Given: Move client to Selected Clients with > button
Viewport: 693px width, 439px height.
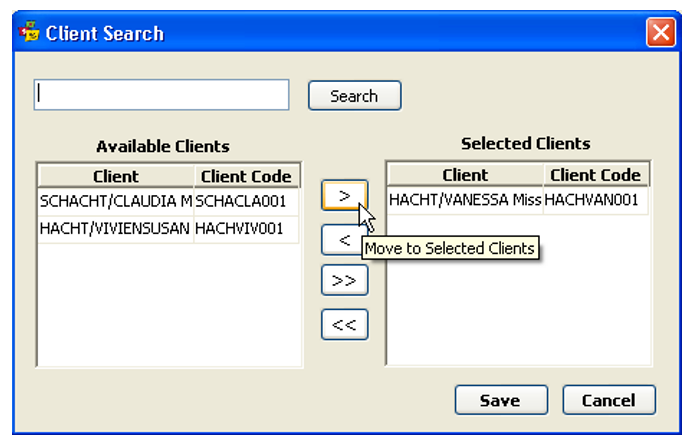Looking at the screenshot, I should tap(344, 195).
